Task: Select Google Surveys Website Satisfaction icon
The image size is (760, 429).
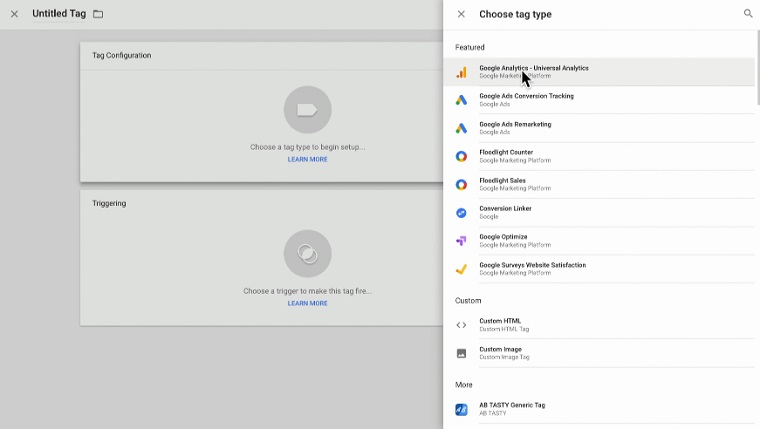Action: coord(461,269)
